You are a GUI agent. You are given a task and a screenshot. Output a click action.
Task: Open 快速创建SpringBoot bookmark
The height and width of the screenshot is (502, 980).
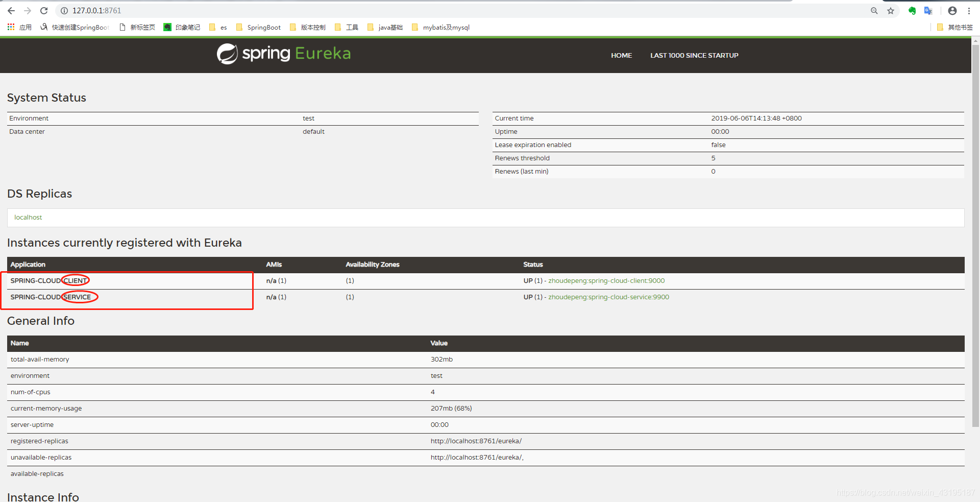tap(75, 27)
